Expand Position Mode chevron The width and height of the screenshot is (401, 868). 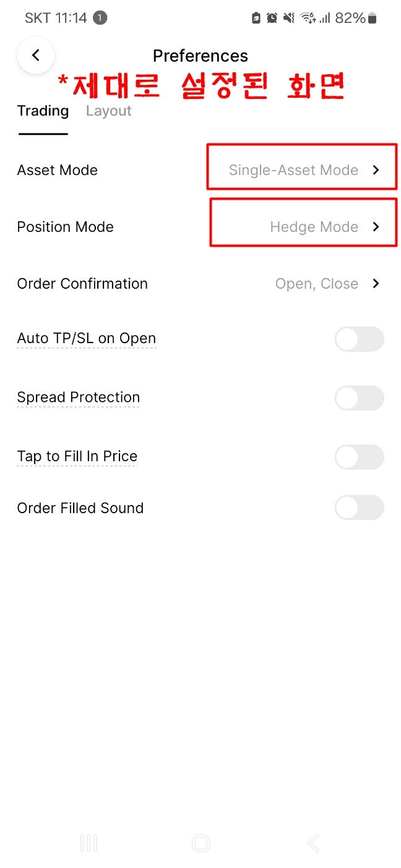[x=376, y=227]
